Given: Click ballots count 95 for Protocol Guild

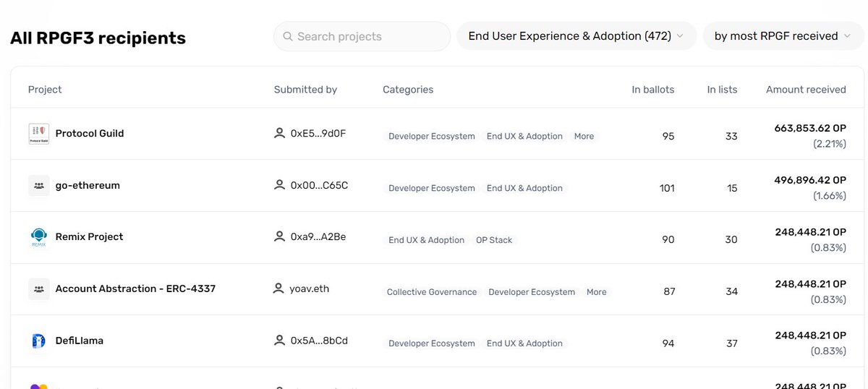Looking at the screenshot, I should click(668, 136).
